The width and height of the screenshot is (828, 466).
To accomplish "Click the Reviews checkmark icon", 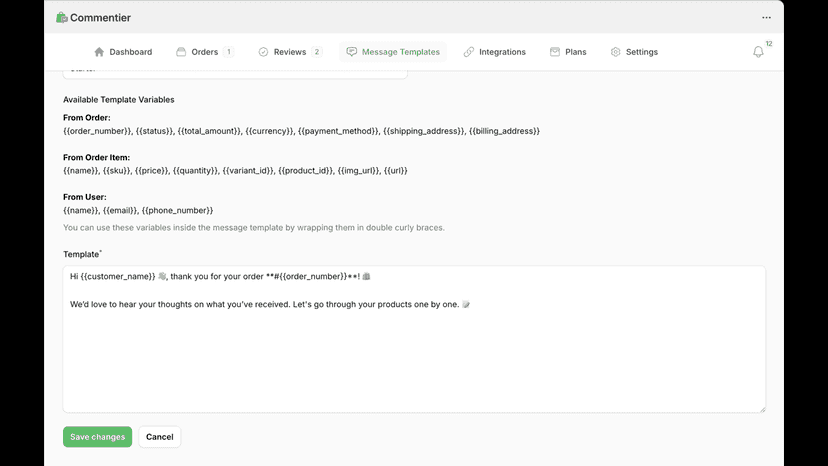I will pyautogui.click(x=263, y=52).
